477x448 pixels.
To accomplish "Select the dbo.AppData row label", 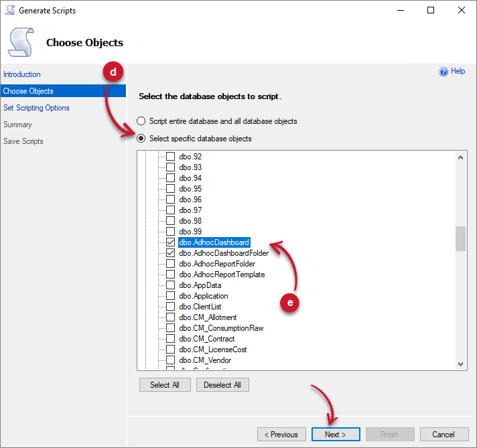I will coord(200,285).
